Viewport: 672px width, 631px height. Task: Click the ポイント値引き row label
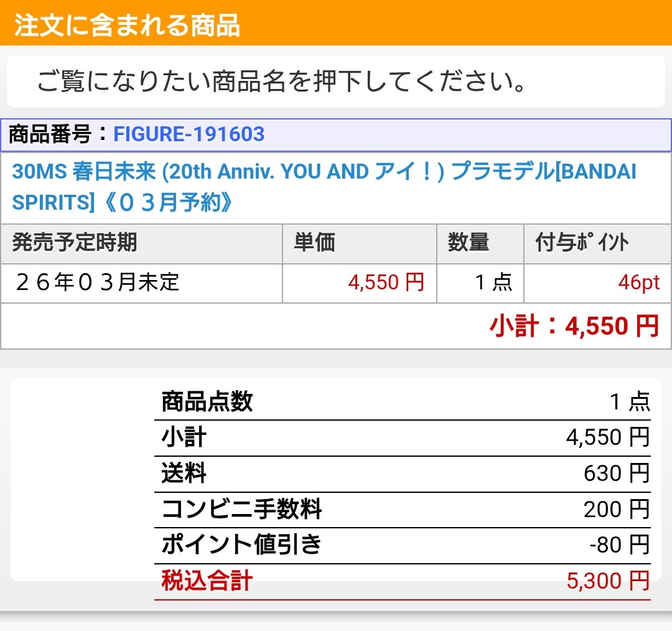click(x=241, y=545)
